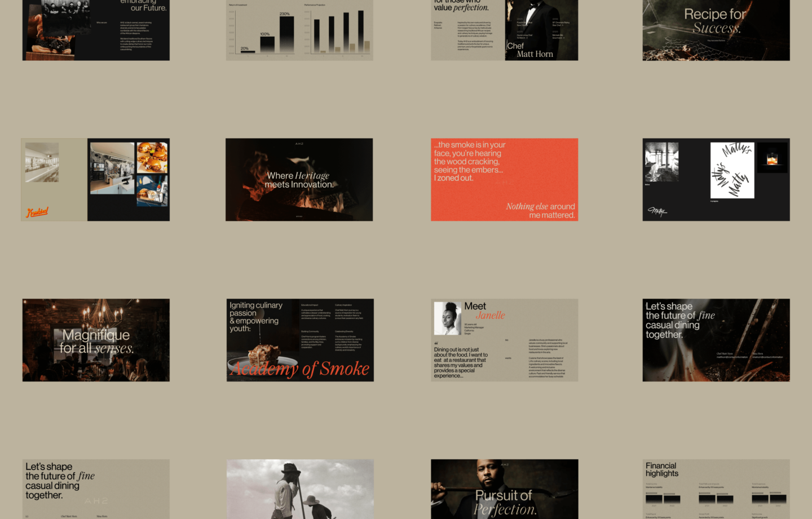Open the 'Financial highlights' slide
Screen dimensions: 812x519
coord(716,489)
